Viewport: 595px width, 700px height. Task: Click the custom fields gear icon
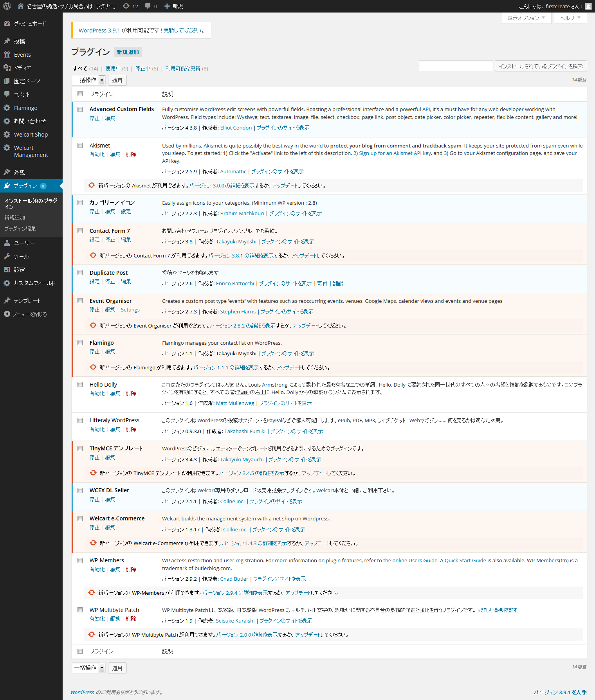pyautogui.click(x=7, y=283)
